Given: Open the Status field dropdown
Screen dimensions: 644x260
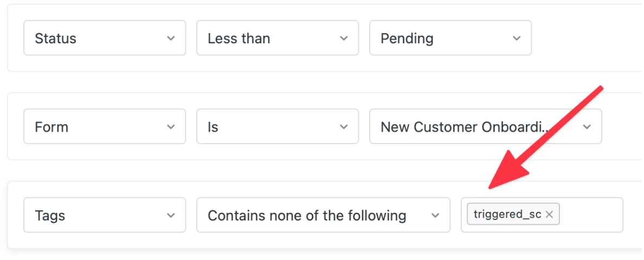Looking at the screenshot, I should coord(98,38).
